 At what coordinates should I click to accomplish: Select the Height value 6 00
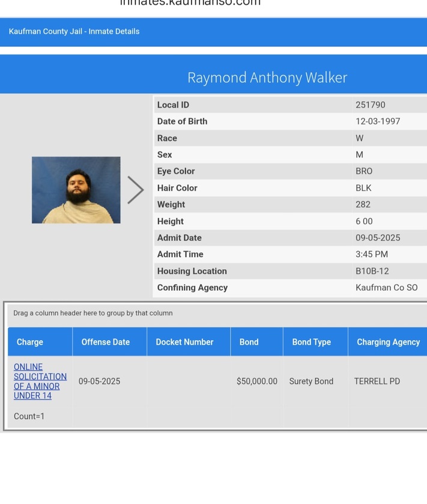(364, 221)
